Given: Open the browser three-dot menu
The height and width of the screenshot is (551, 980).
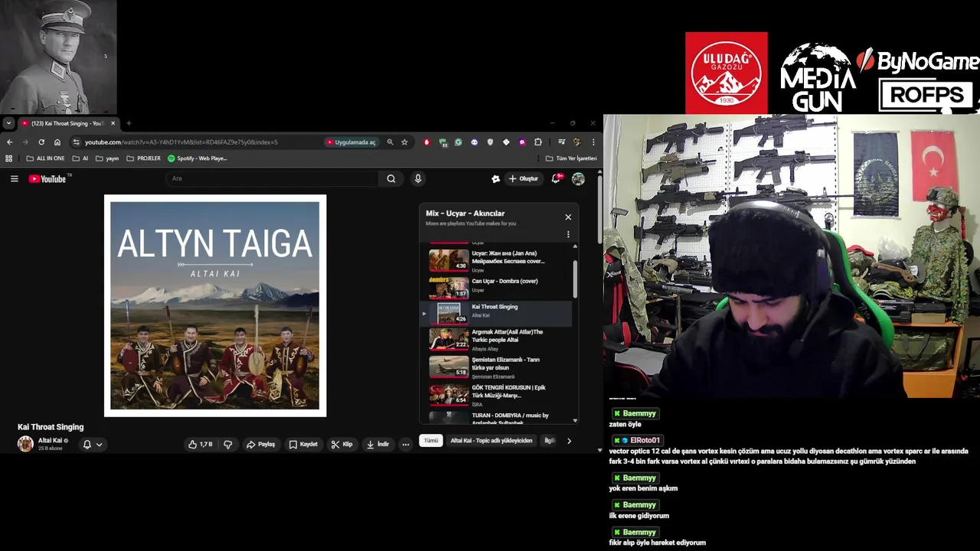Looking at the screenshot, I should tap(593, 142).
